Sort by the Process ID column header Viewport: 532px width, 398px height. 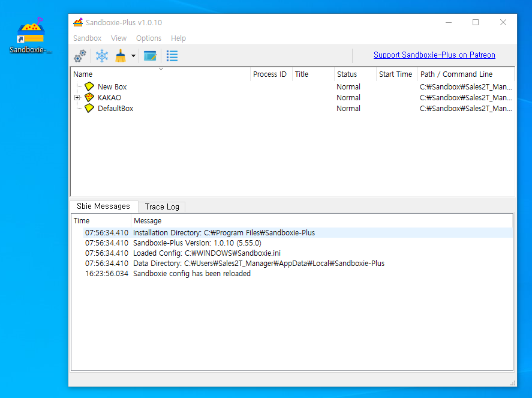[x=271, y=74]
